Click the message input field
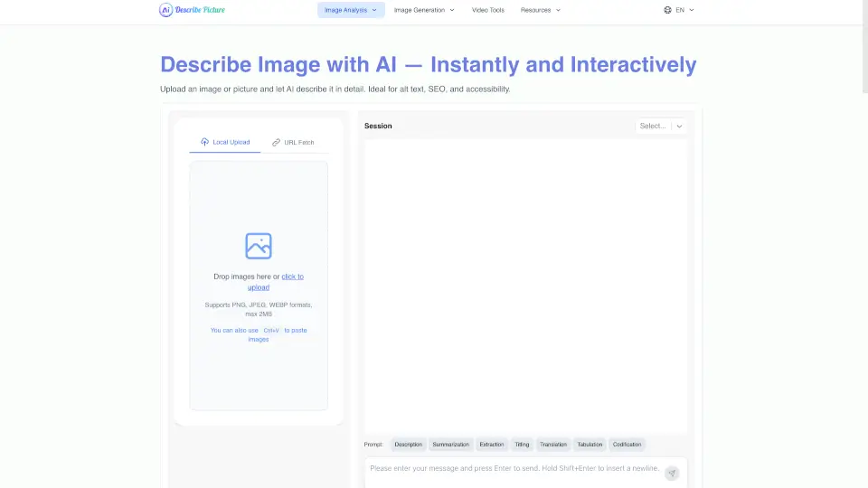This screenshot has height=488, width=868. coord(526,473)
